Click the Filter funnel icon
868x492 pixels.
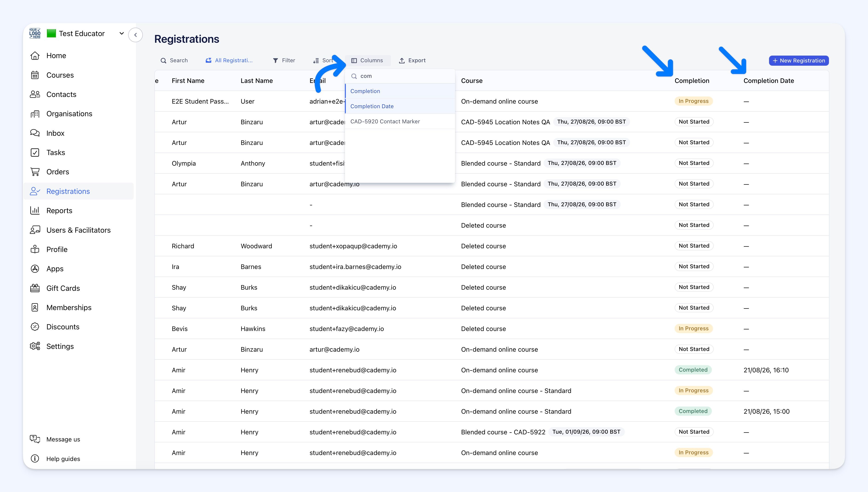276,60
